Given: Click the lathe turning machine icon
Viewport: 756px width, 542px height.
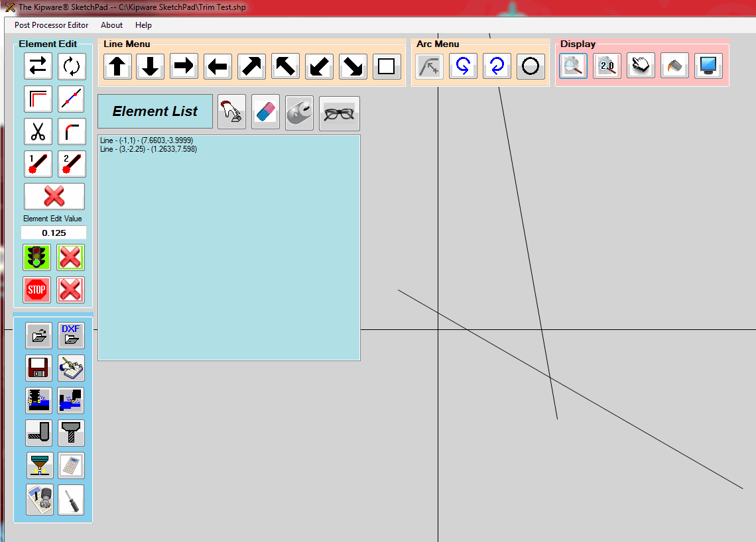Looking at the screenshot, I should 71,400.
